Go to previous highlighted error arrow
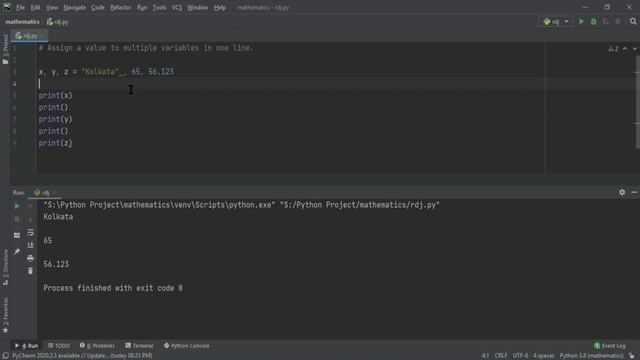This screenshot has height=360, width=640. 625,49
